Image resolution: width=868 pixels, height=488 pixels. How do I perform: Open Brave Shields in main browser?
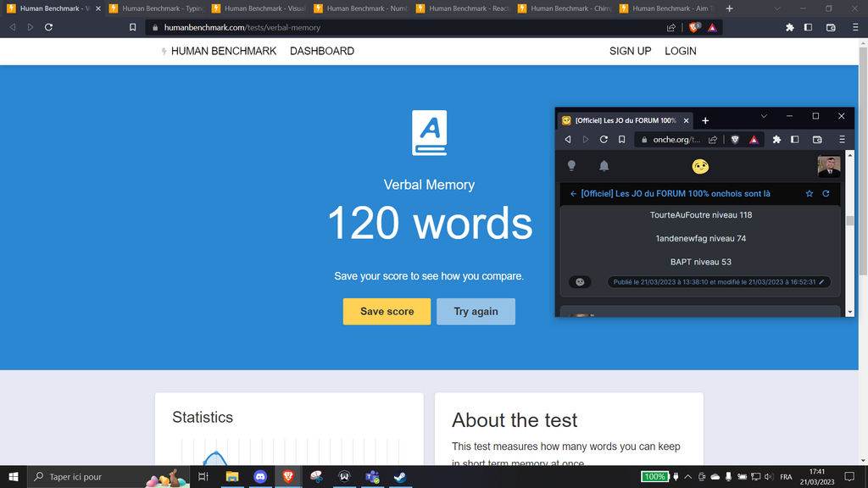pyautogui.click(x=694, y=27)
